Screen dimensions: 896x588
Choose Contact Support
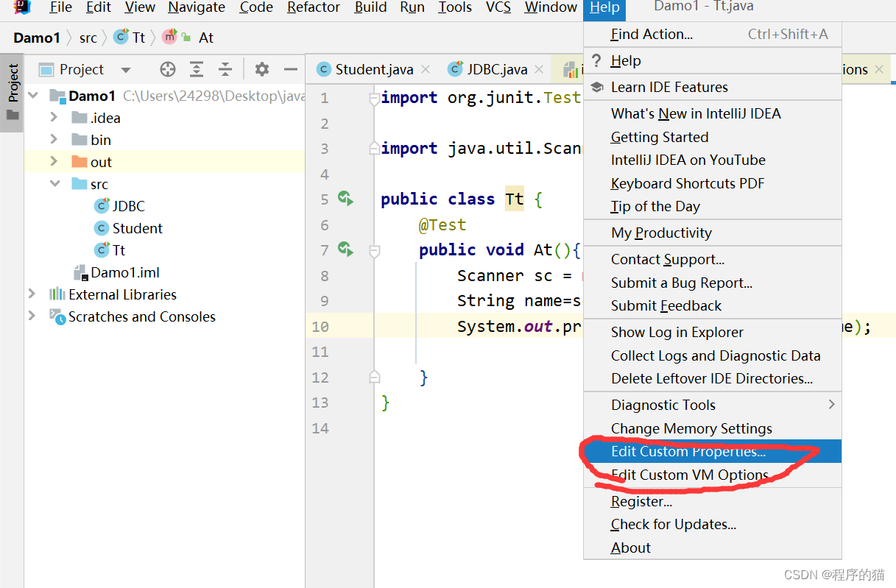click(x=713, y=259)
